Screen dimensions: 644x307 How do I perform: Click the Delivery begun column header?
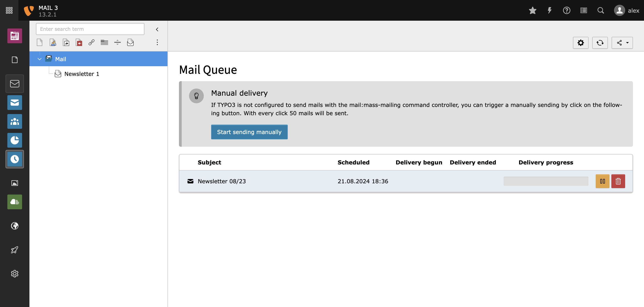[x=419, y=163]
